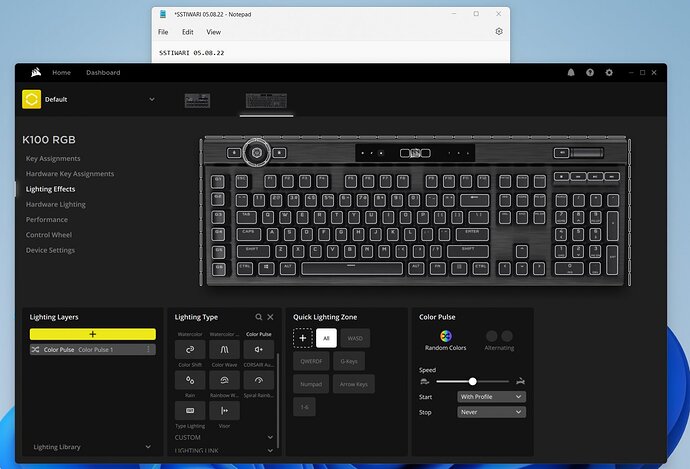Go to Hardware Key Assignments
Image resolution: width=690 pixels, height=469 pixels.
[70, 174]
